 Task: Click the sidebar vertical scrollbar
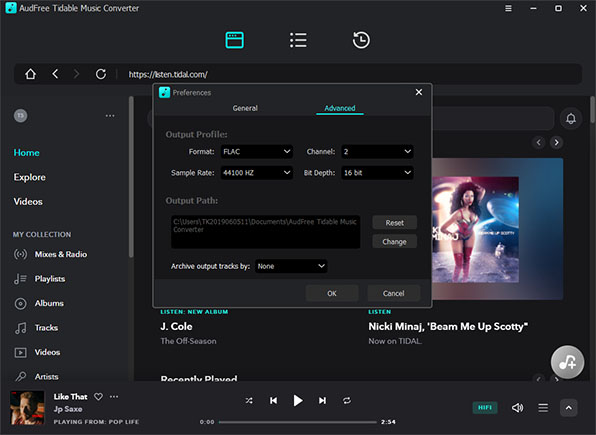click(x=131, y=177)
